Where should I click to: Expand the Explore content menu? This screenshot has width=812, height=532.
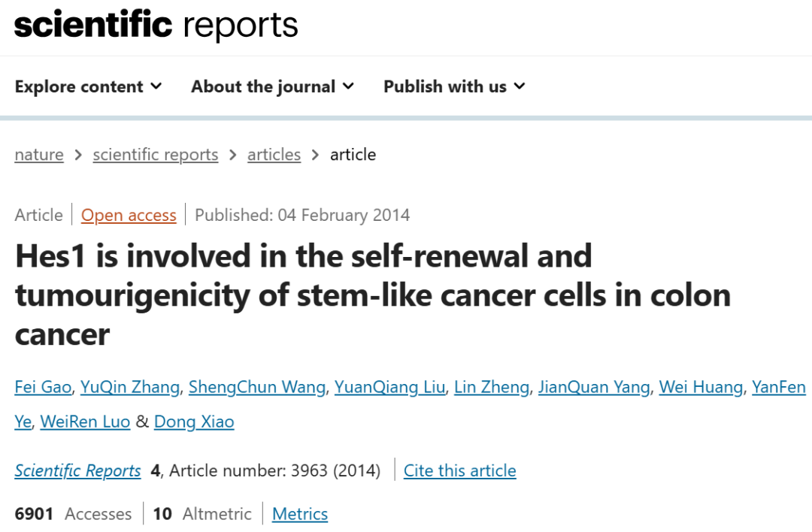pyautogui.click(x=88, y=86)
